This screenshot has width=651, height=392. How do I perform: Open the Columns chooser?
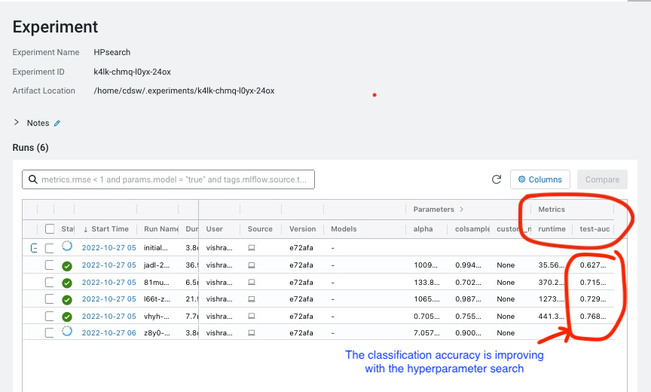tap(540, 179)
